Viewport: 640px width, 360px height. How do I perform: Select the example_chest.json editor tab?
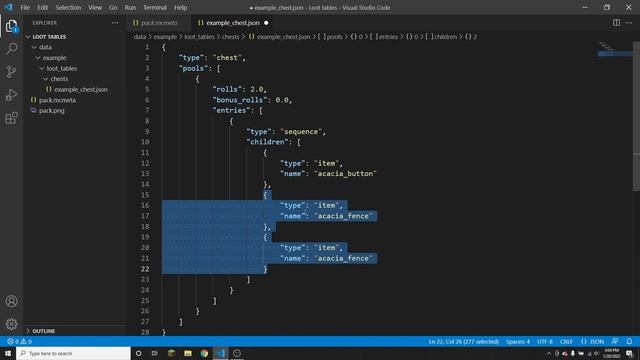coord(233,23)
